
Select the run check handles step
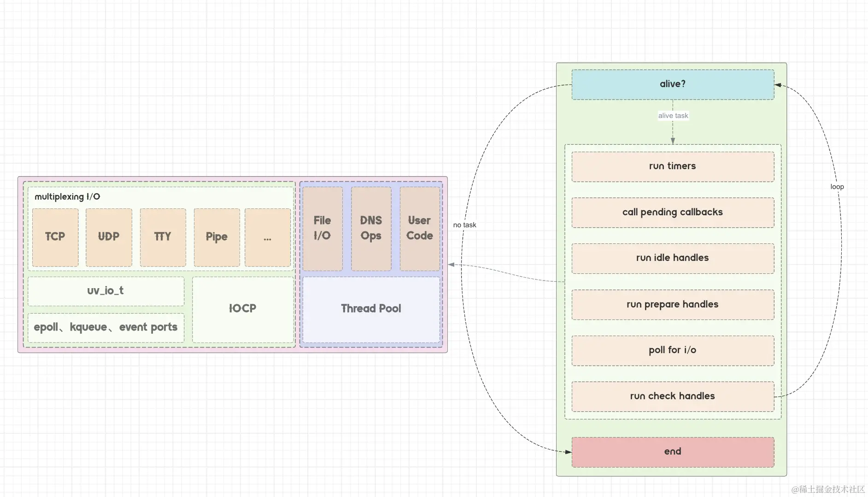coord(673,396)
